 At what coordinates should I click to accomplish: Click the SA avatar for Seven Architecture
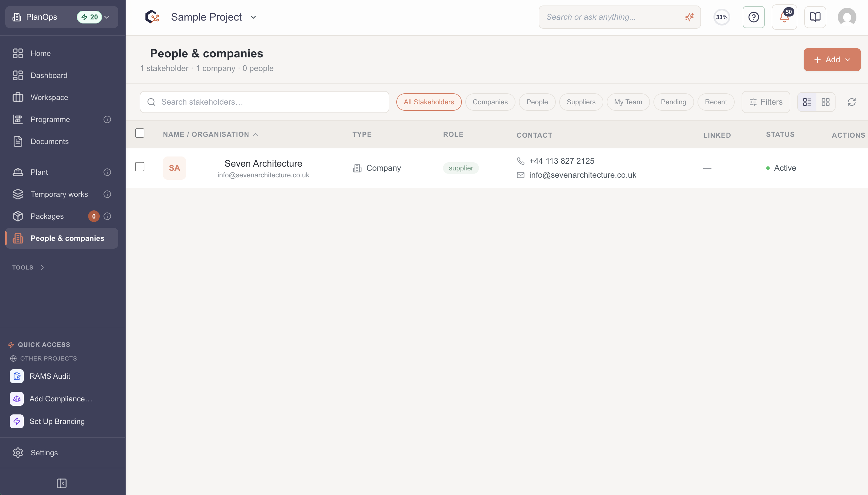(x=175, y=168)
